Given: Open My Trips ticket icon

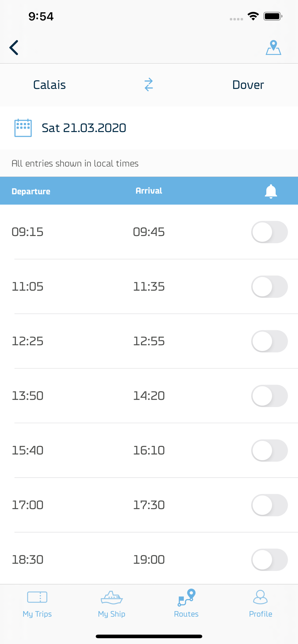Looking at the screenshot, I should coord(37,597).
